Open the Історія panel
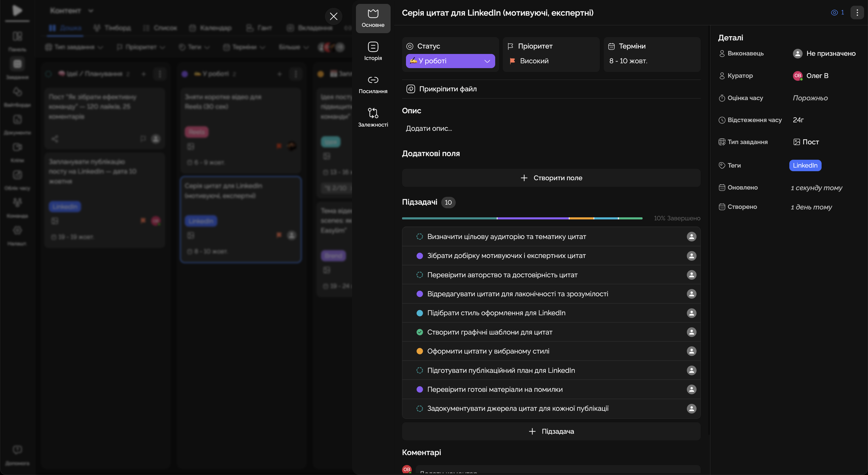Screen dimensions: 868x475 (373, 51)
